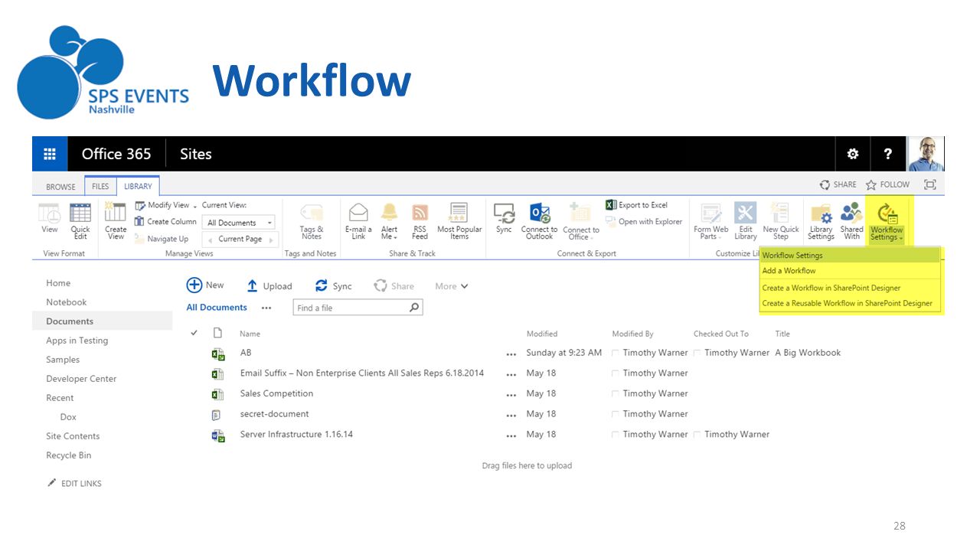Image resolution: width=980 pixels, height=551 pixels.
Task: Click the presence box beside Timothy Warner on secret-document row
Action: (616, 414)
